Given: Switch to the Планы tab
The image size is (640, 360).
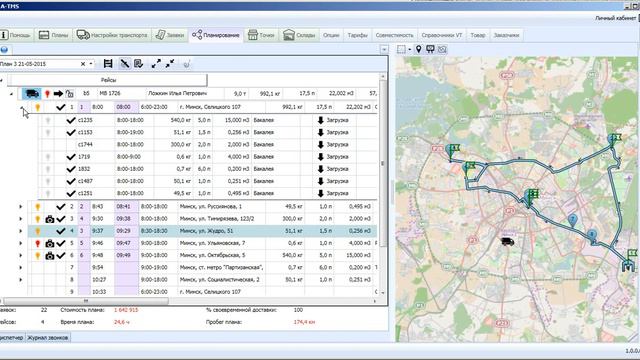Looking at the screenshot, I should pyautogui.click(x=53, y=35).
